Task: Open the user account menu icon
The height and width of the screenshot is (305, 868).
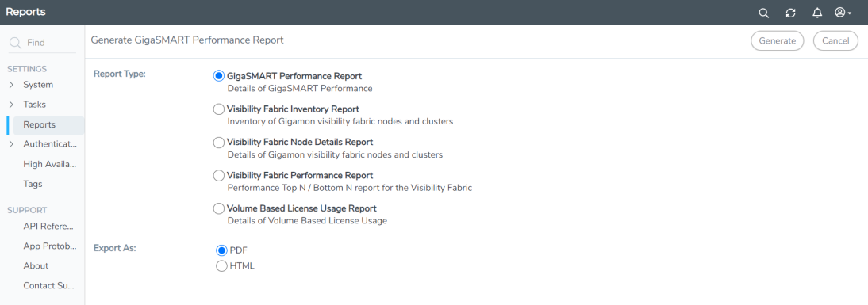Action: click(843, 13)
